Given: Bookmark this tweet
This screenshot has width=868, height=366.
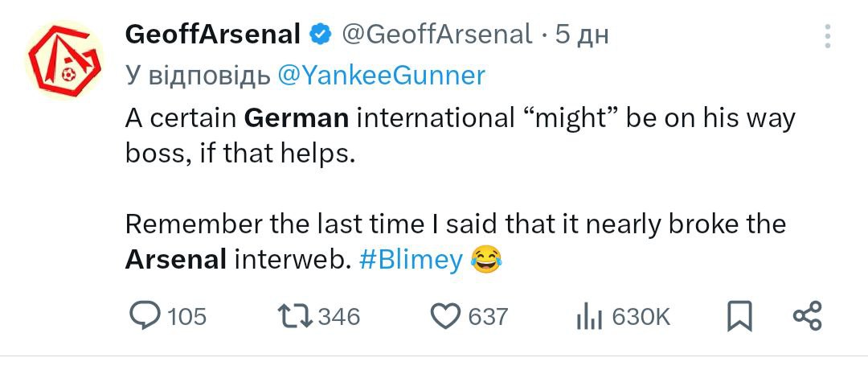Looking at the screenshot, I should click(x=739, y=316).
